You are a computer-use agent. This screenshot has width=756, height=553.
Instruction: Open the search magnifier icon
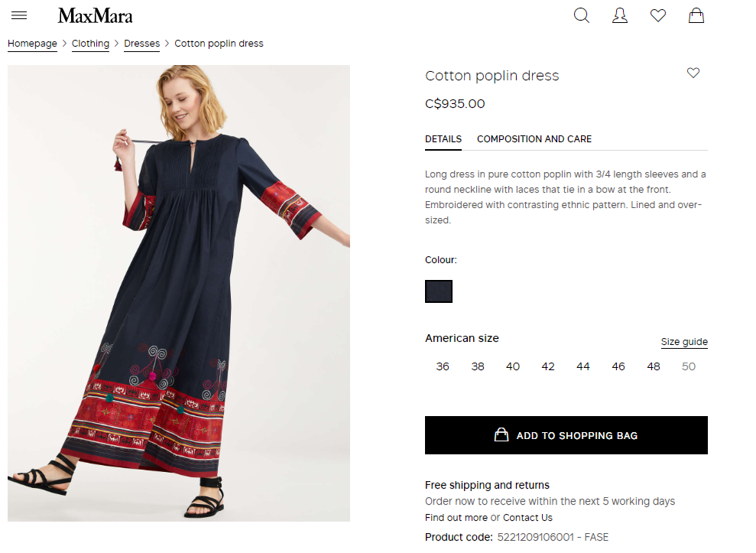click(582, 15)
